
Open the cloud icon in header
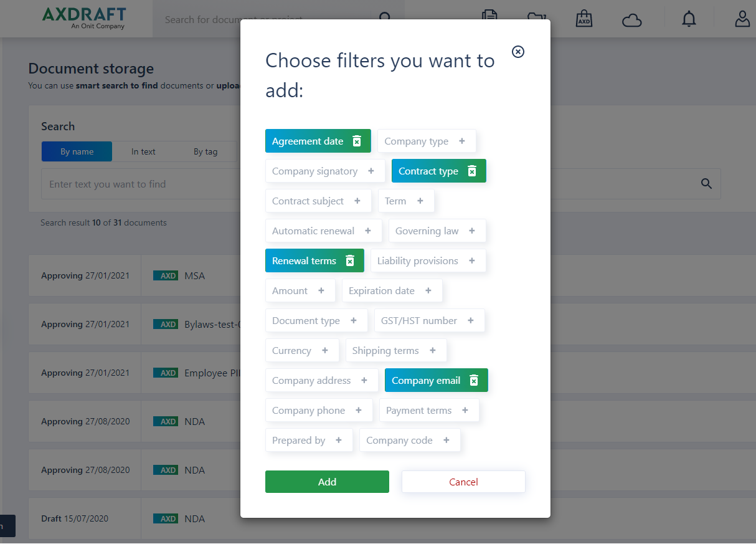pos(632,21)
